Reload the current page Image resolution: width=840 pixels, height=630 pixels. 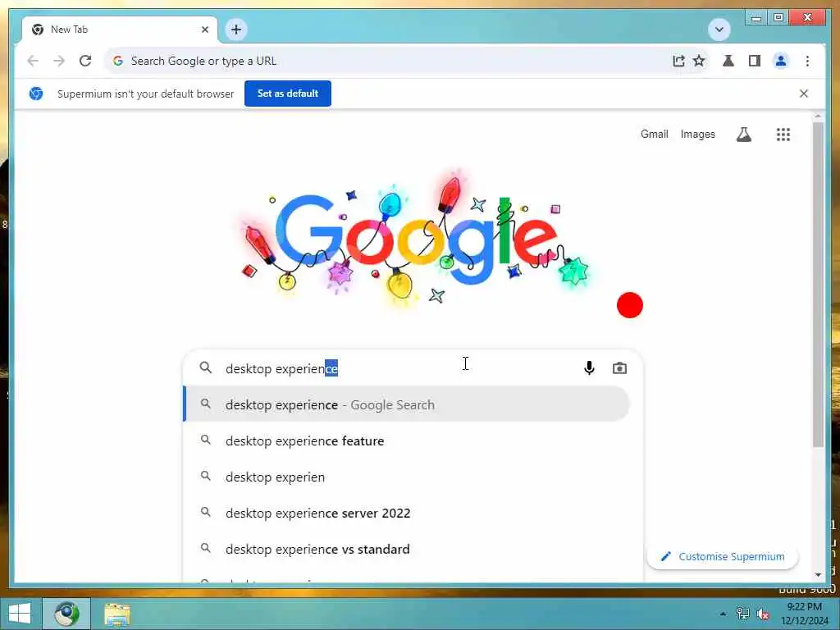[x=85, y=61]
